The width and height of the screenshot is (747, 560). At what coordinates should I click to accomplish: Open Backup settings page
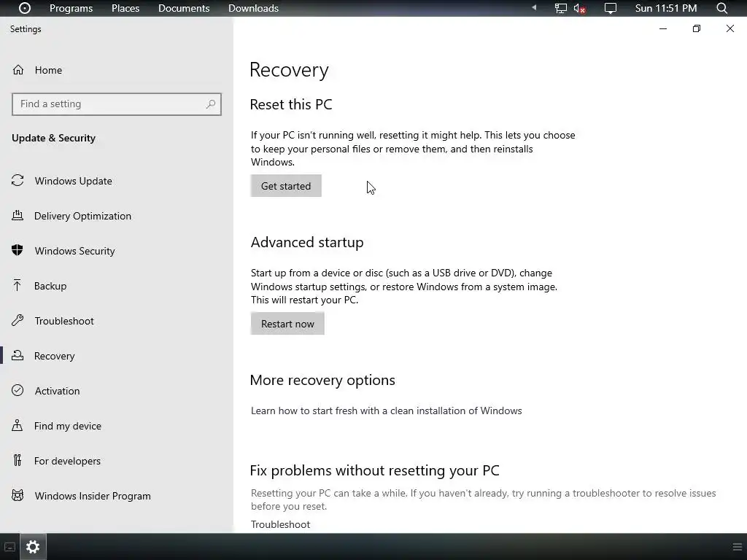(x=50, y=286)
